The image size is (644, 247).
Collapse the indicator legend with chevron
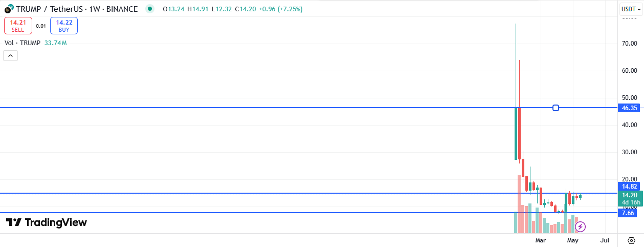point(11,56)
